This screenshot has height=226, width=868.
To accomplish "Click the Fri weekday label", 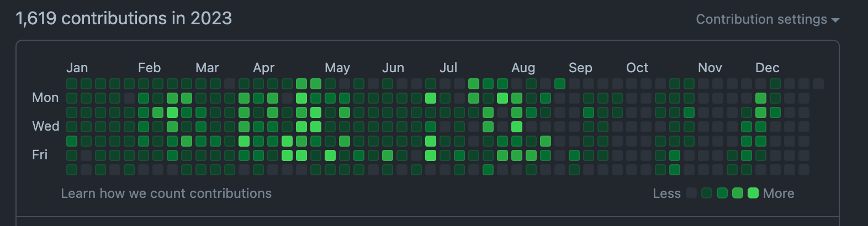I will pos(40,155).
